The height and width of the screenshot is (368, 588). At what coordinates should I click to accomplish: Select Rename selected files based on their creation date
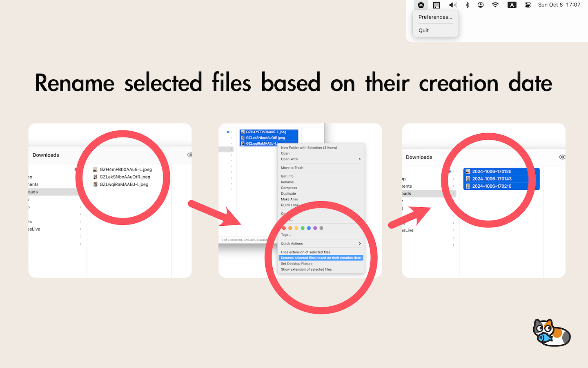pos(321,258)
